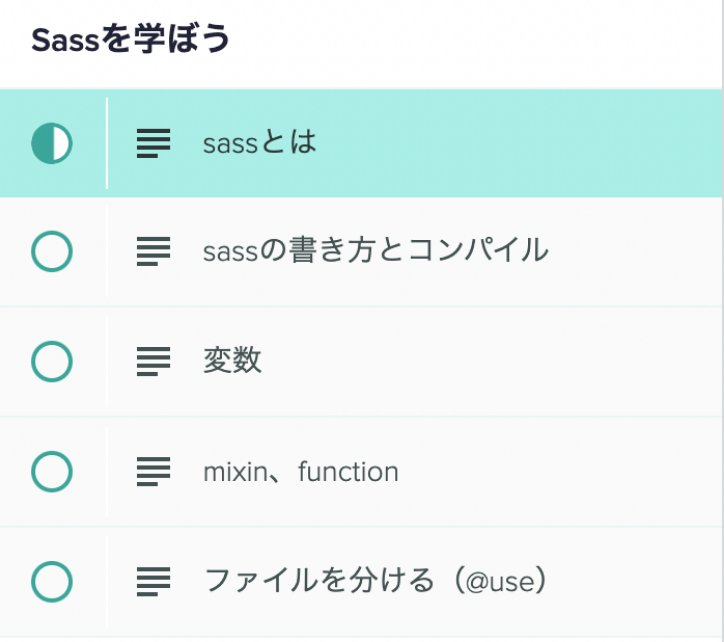Image resolution: width=724 pixels, height=642 pixels.
Task: Click the text-lines icon beside sassとは
Action: [x=153, y=143]
